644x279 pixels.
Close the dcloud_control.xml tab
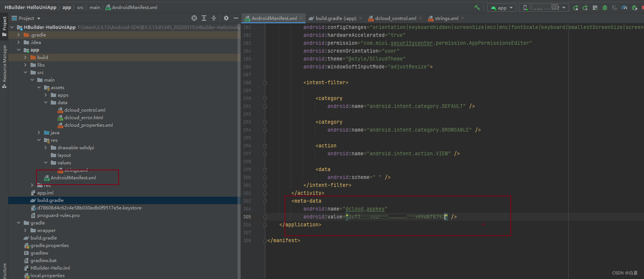(420, 18)
